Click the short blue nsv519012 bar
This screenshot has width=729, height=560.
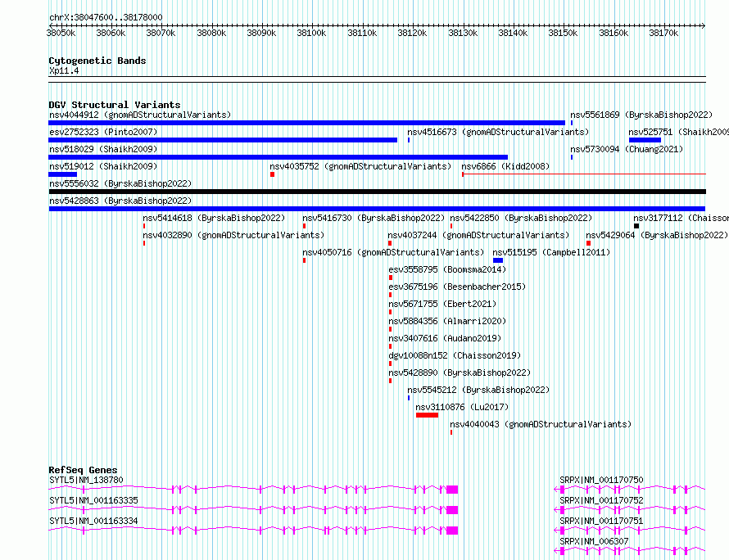(x=63, y=174)
